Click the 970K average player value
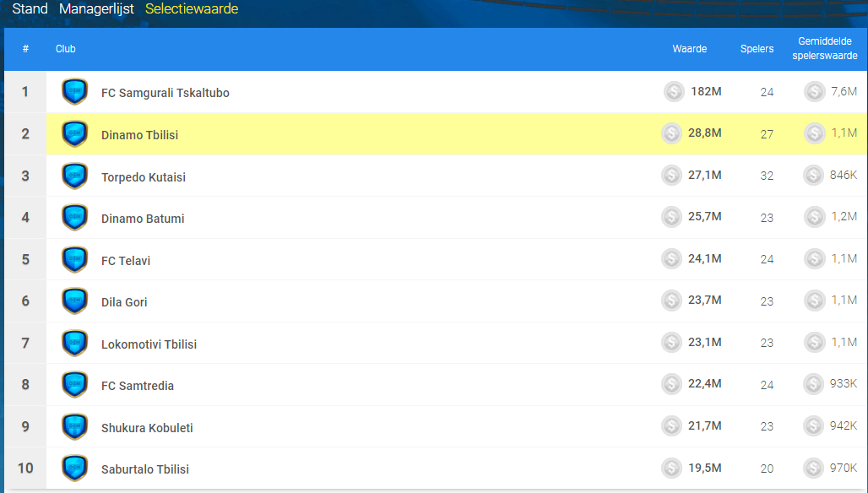This screenshot has width=868, height=493. pos(843,468)
